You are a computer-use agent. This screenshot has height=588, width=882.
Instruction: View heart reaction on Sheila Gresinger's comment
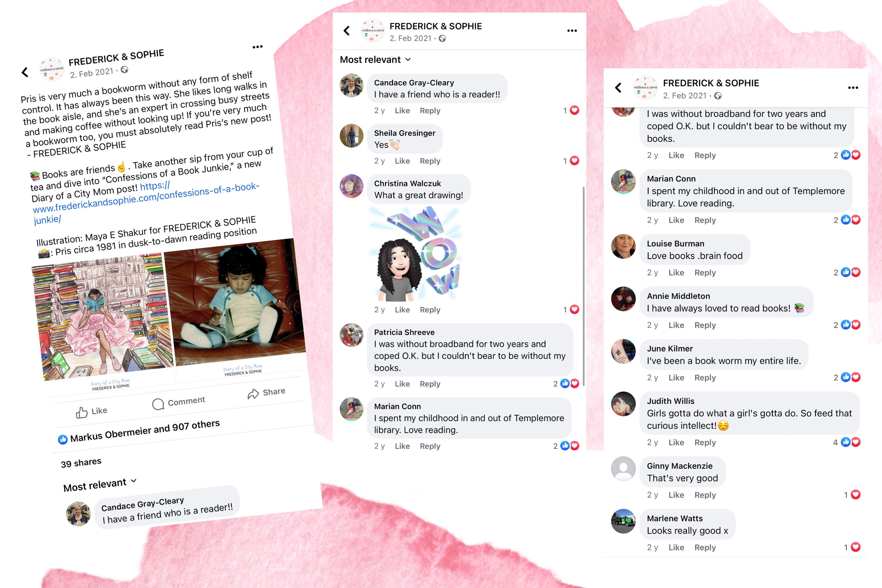point(574,161)
